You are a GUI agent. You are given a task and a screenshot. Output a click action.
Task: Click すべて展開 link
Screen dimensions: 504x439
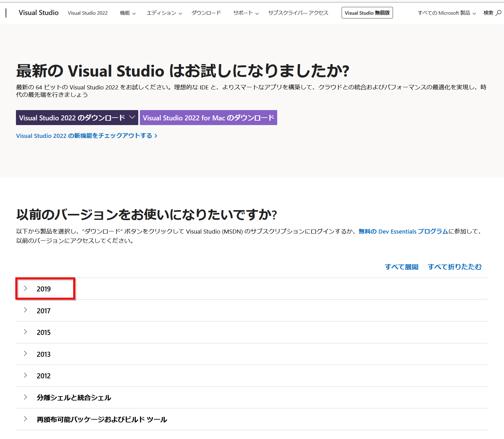(401, 267)
